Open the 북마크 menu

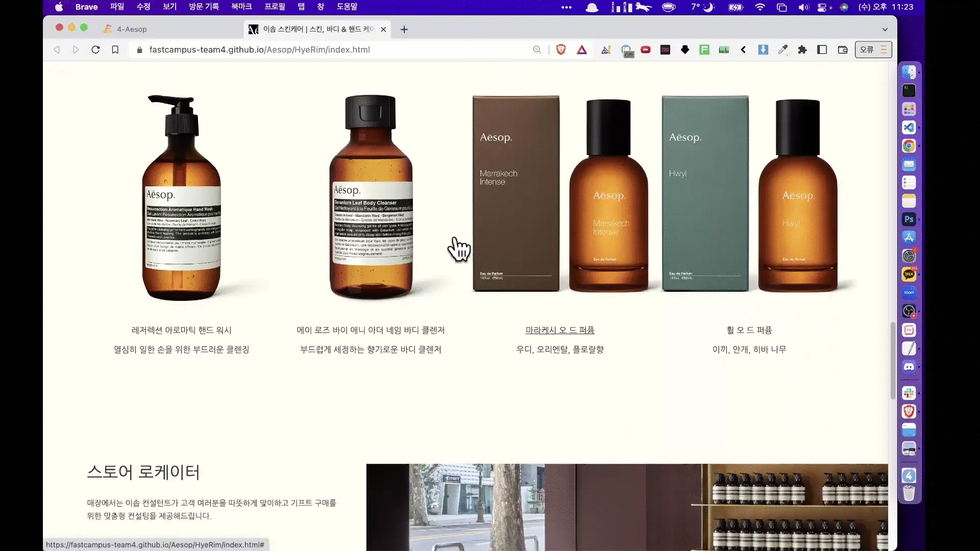(241, 7)
